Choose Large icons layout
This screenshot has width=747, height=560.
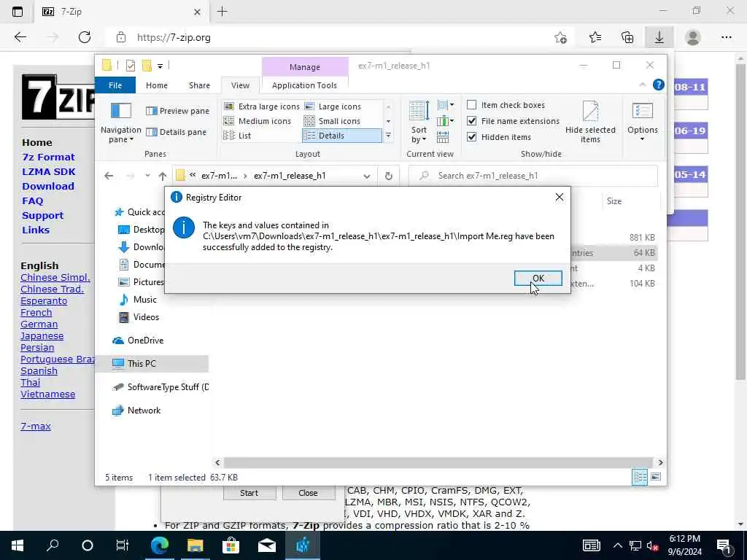(x=333, y=106)
